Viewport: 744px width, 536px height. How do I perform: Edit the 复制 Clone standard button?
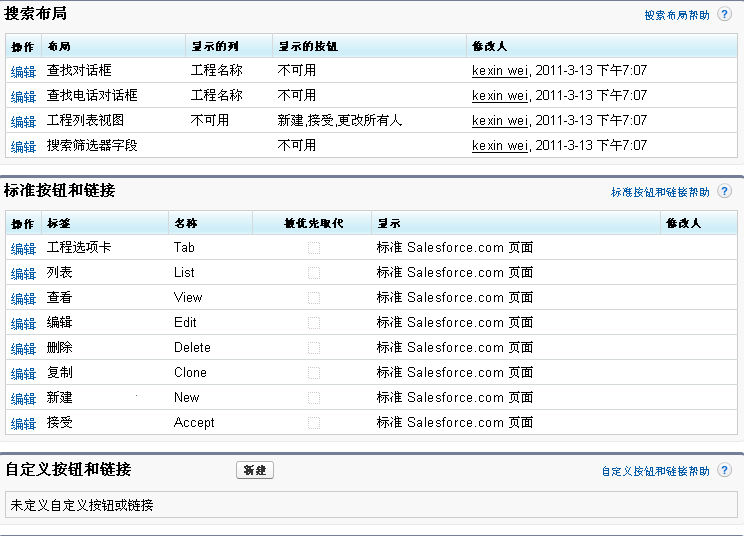[23, 374]
